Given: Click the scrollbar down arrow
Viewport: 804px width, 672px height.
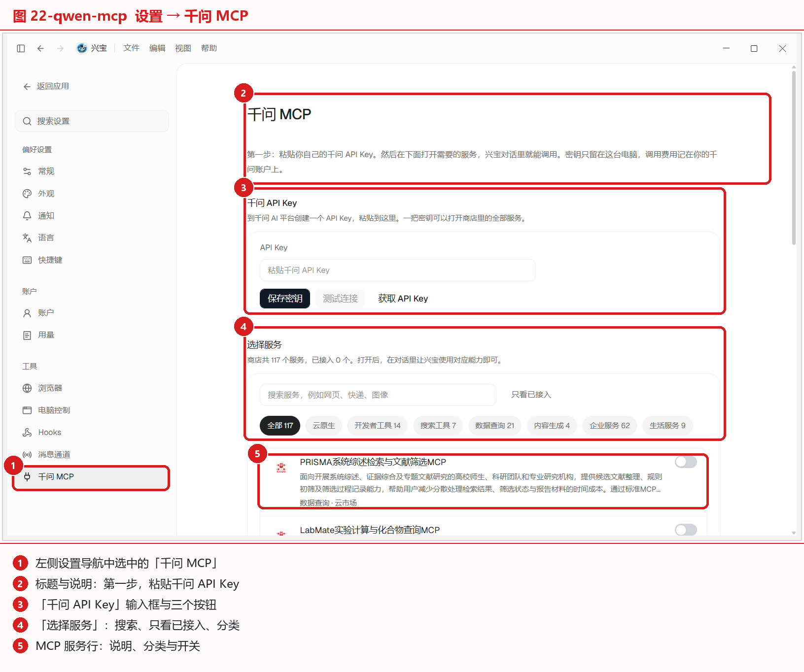Looking at the screenshot, I should click(x=794, y=533).
